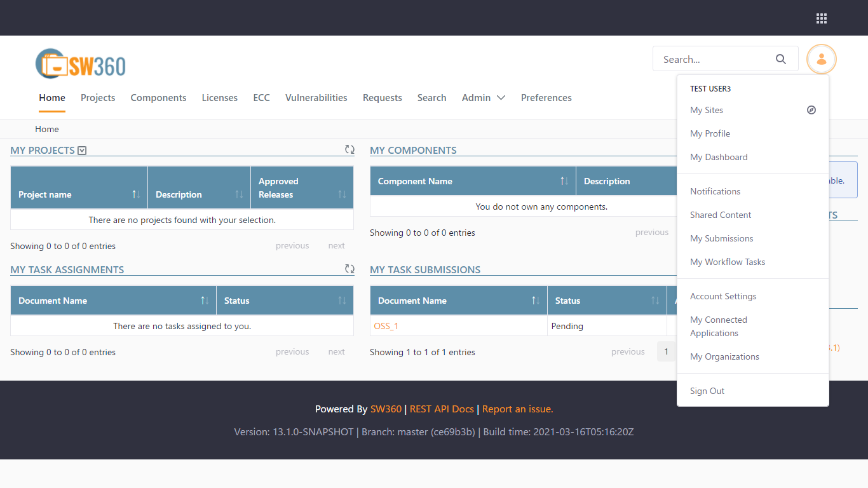Follow the REST API Docs link

tap(442, 409)
